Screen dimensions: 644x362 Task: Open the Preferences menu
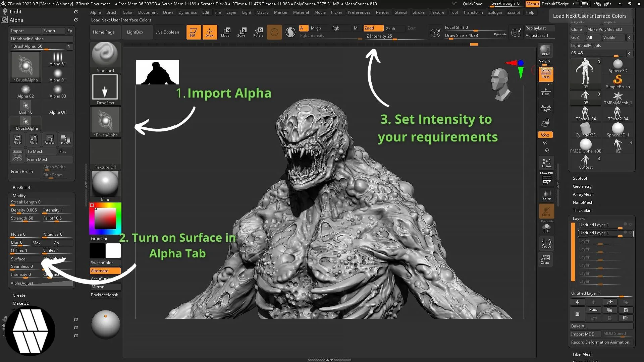click(x=359, y=12)
